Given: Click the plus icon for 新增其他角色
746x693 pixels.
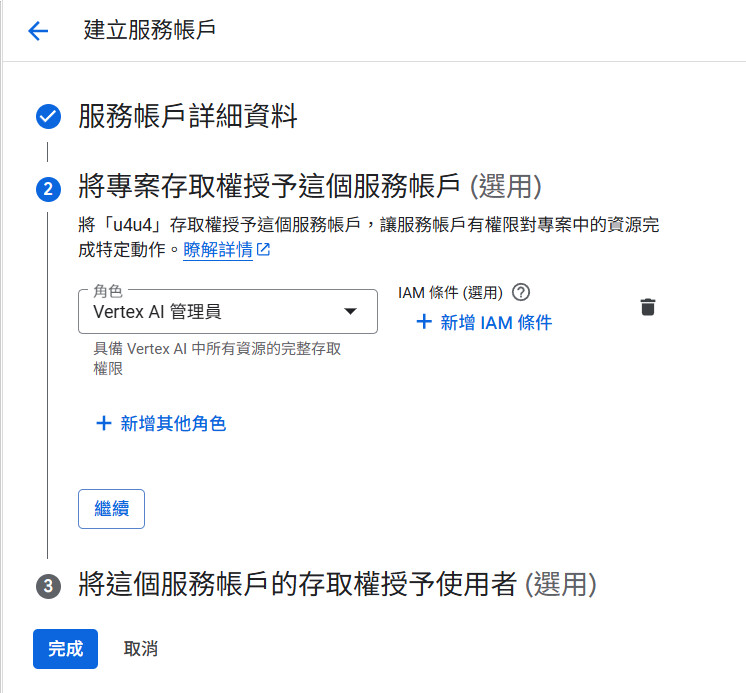Looking at the screenshot, I should (x=102, y=423).
